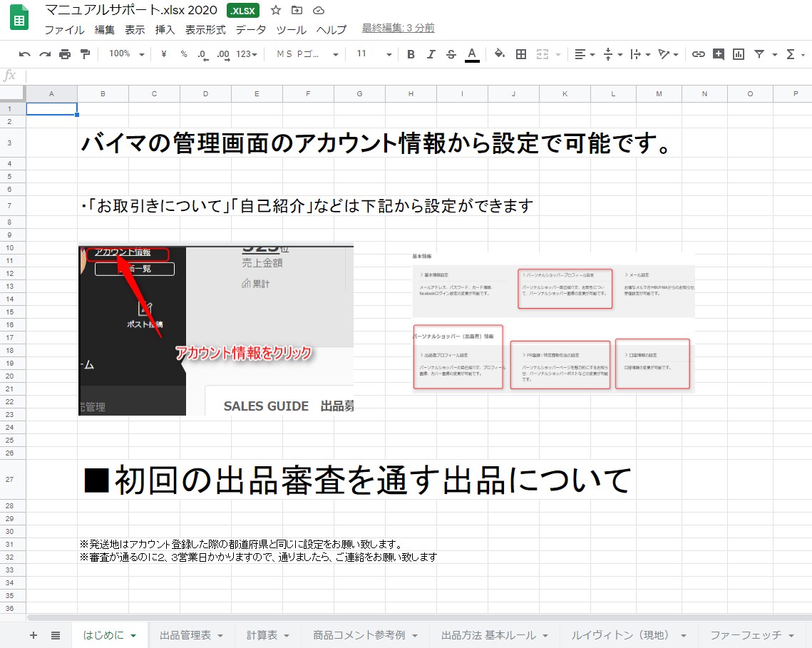Image resolution: width=812 pixels, height=648 pixels.
Task: Select the select-all corner box
Action: 12,93
